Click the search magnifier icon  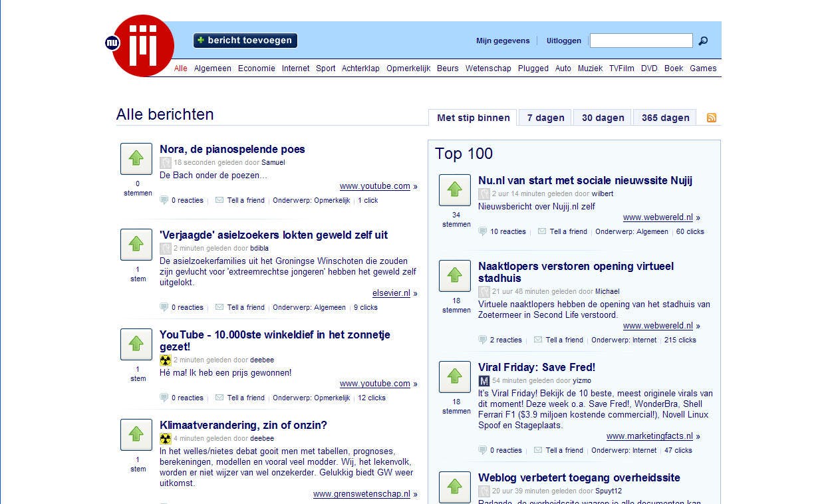[x=703, y=41]
